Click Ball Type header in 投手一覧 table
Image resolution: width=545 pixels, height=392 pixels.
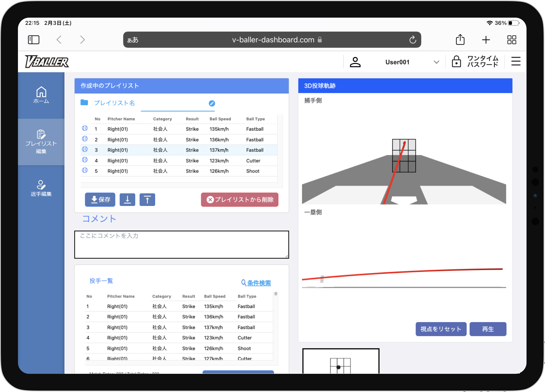tap(247, 296)
